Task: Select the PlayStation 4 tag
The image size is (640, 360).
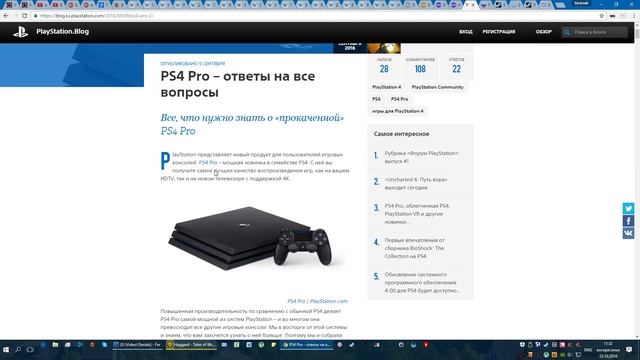Action: coord(387,87)
